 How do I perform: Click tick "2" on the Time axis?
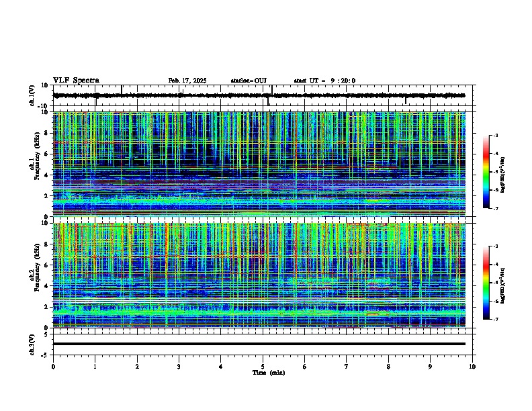click(137, 367)
